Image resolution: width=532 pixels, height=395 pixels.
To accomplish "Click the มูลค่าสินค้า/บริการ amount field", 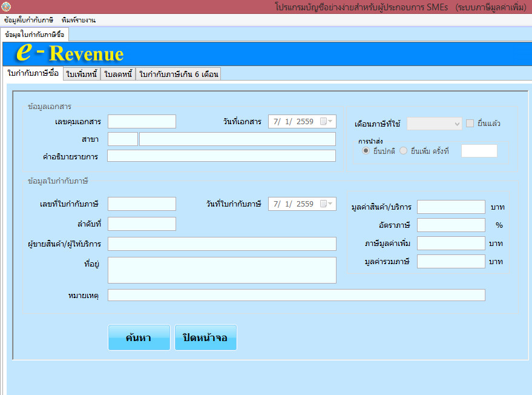I will coord(451,207).
